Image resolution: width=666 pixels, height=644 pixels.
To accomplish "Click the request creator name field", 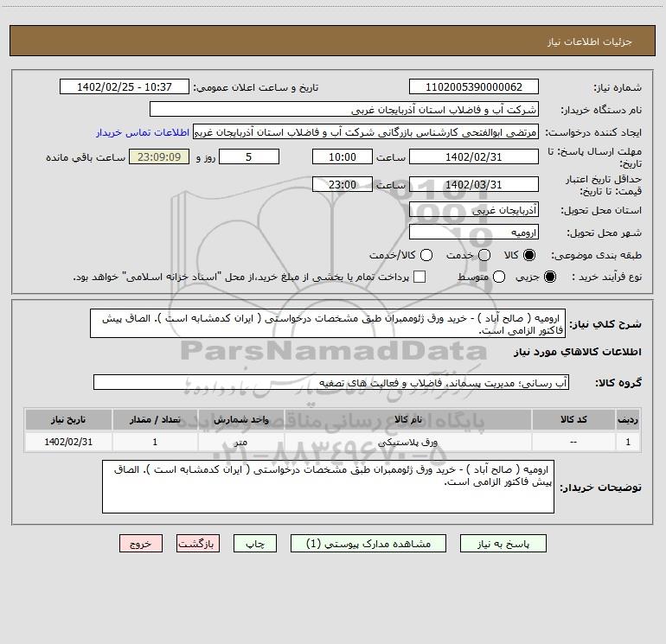I will pos(366,132).
